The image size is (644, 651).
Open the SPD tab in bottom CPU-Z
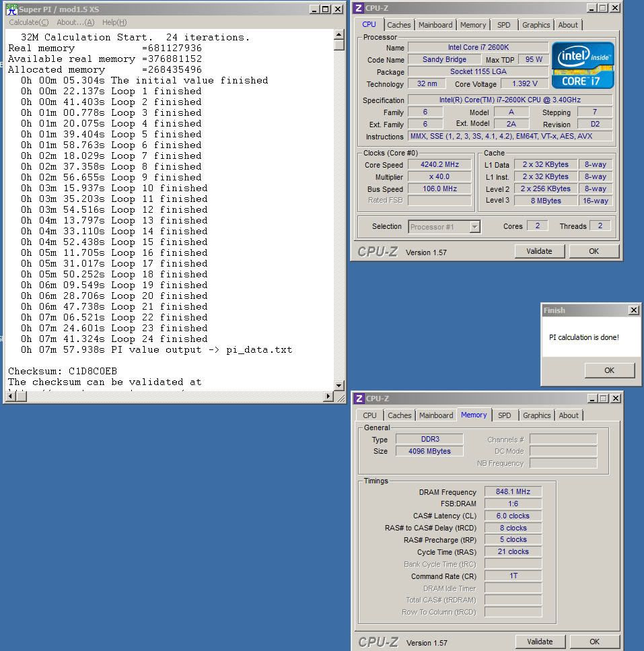(x=504, y=415)
